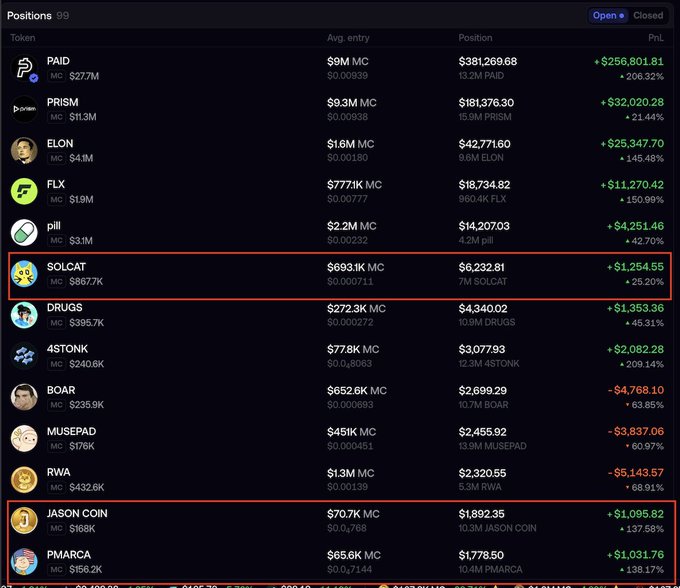This screenshot has width=680, height=588.
Task: Click PRISM position value $181,376.30
Action: tap(486, 103)
